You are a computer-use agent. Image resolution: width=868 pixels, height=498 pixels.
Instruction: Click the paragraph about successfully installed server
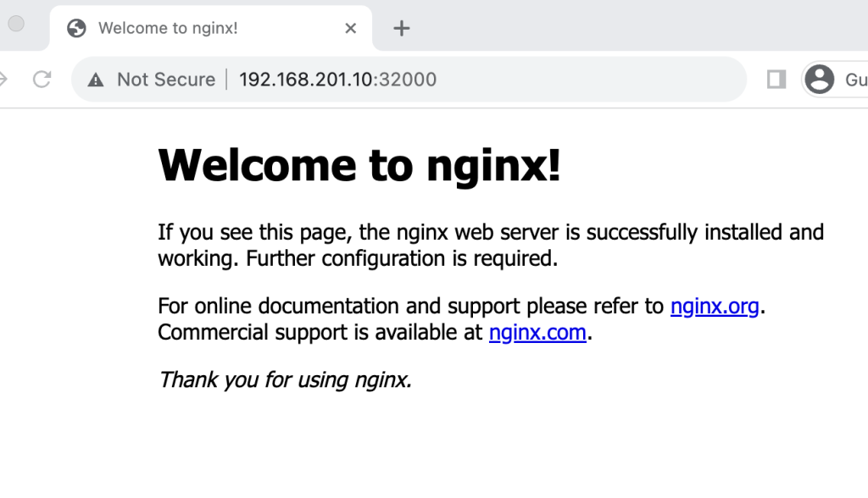click(491, 245)
